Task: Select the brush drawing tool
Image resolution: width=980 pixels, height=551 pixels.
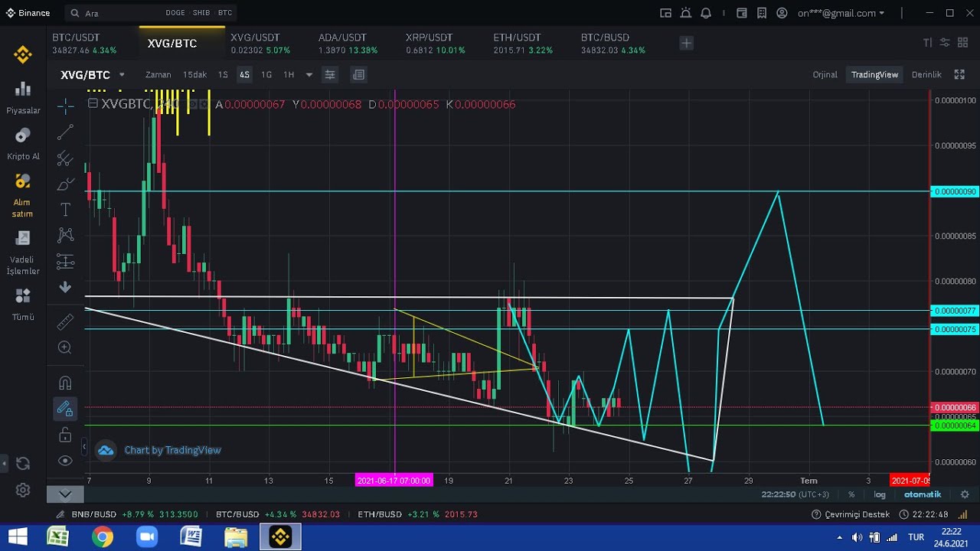Action: pos(65,184)
